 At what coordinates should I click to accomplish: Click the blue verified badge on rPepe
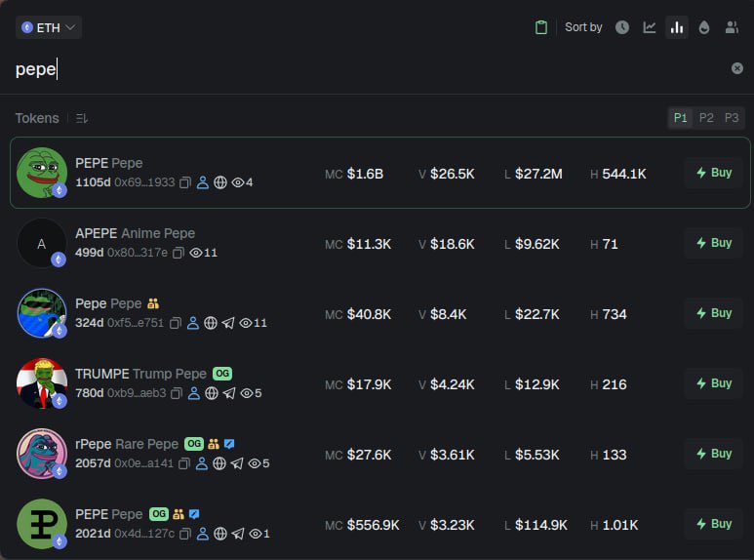click(229, 444)
